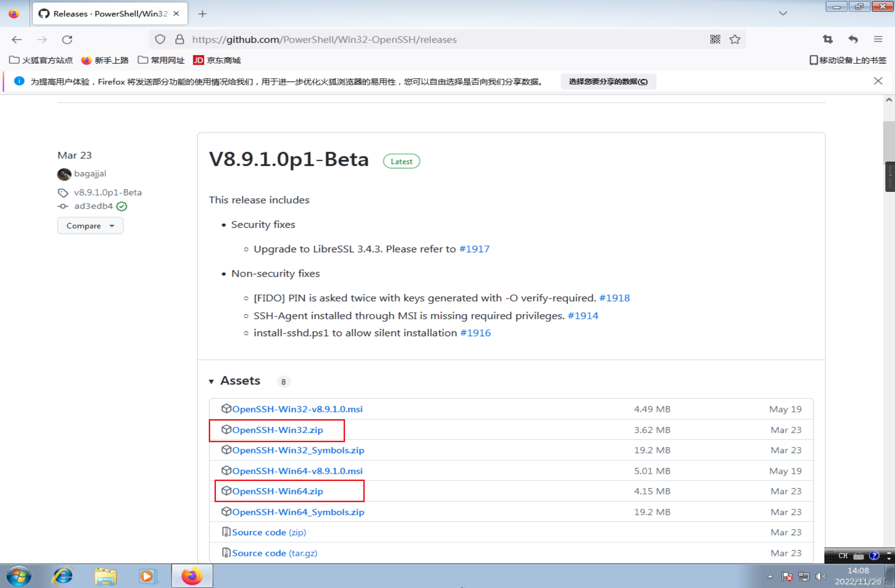Launch Internet Explorer from the taskbar
This screenshot has width=895, height=588.
[x=63, y=576]
